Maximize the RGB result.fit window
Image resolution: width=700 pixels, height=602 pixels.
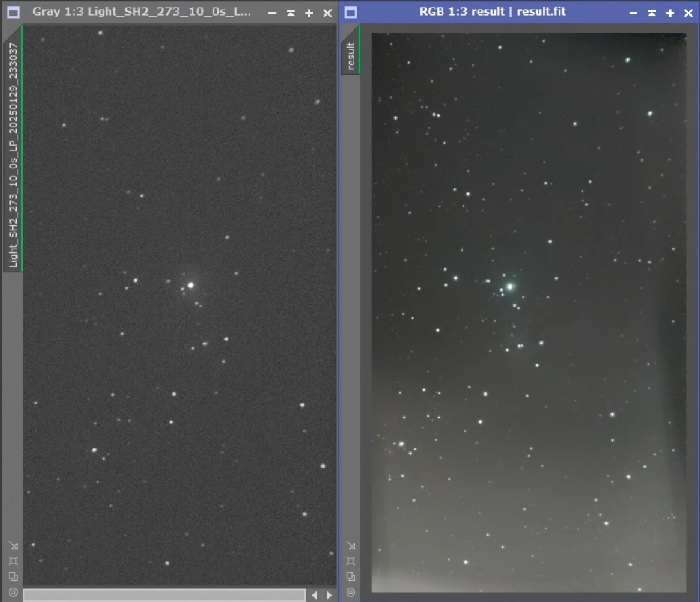pos(670,14)
